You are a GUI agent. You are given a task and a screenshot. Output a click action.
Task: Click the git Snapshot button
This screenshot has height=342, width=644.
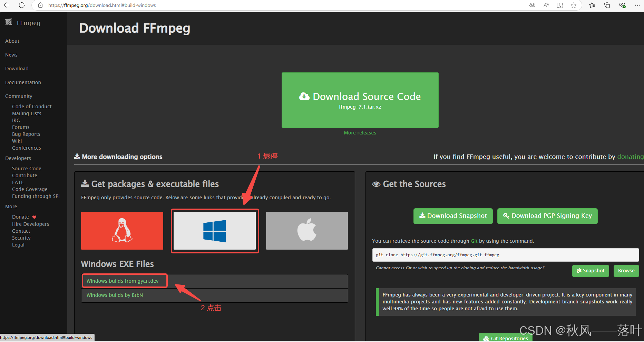(x=591, y=271)
